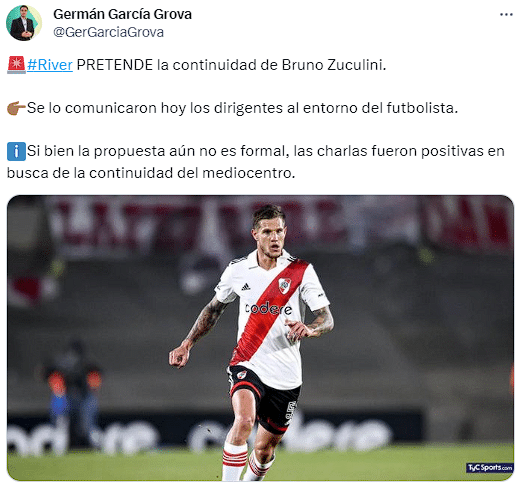525x487 pixels.
Task: Click the River Plate crest on jersey
Action: pyautogui.click(x=285, y=286)
